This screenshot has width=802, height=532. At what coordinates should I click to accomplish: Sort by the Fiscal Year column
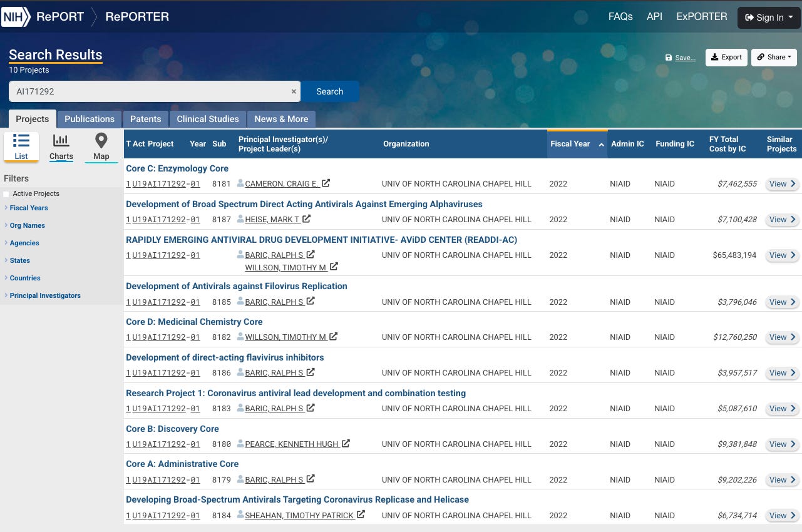click(577, 144)
